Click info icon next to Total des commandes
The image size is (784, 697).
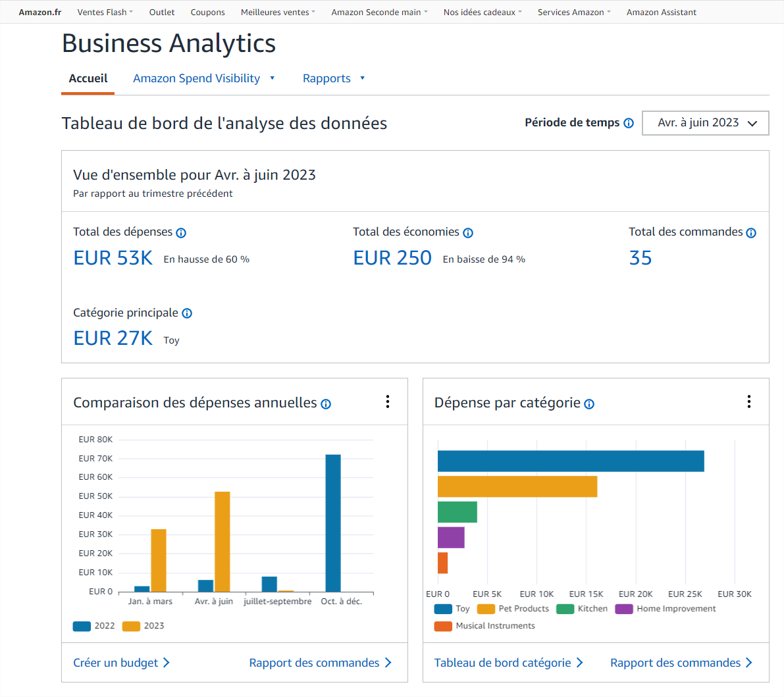click(751, 233)
